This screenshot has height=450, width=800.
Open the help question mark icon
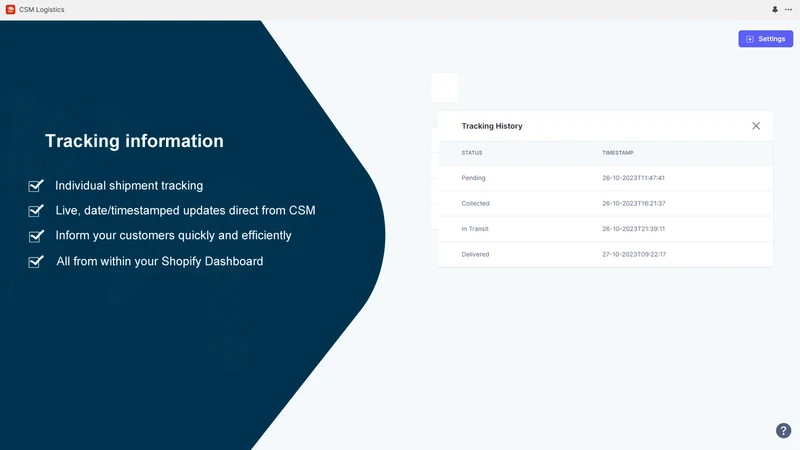(x=783, y=431)
